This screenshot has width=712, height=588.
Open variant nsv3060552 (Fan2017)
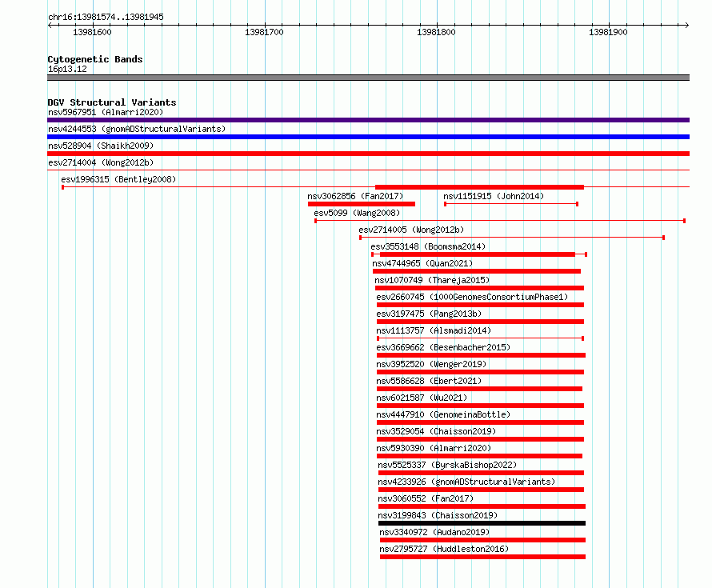coord(426,498)
